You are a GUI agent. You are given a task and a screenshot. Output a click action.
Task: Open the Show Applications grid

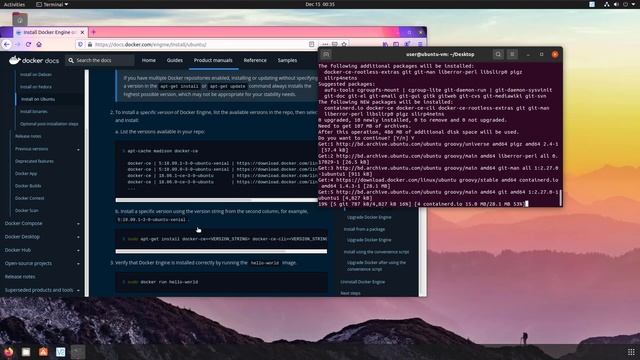click(631, 352)
